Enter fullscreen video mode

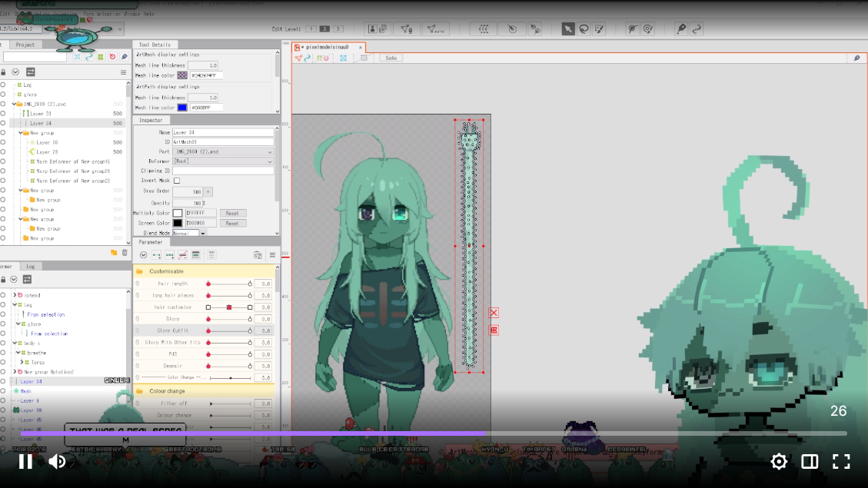point(841,461)
